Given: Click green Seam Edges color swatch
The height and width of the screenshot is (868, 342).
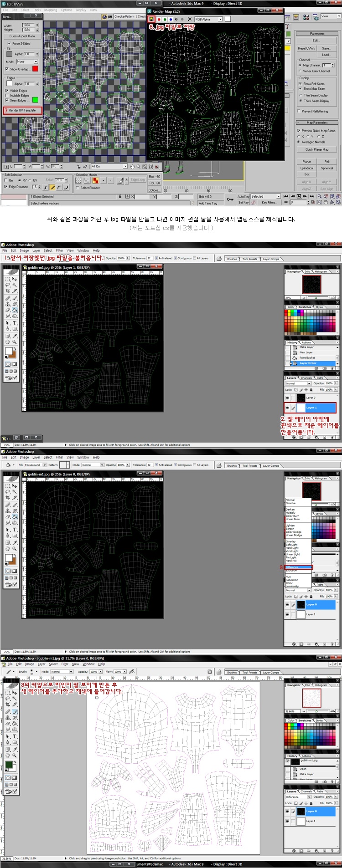Looking at the screenshot, I should tap(35, 100).
